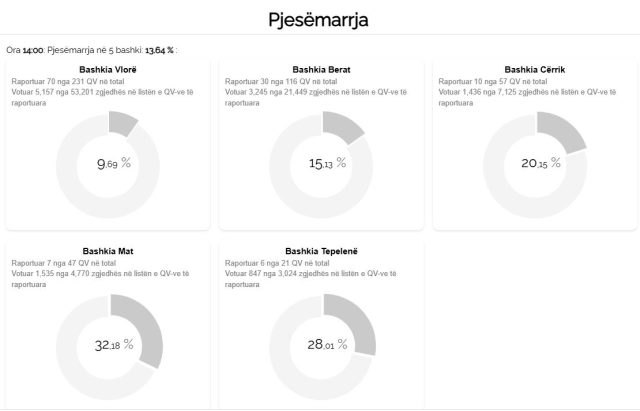The height and width of the screenshot is (411, 640).
Task: Select the 13.64 % overall turnout figure
Action: click(159, 48)
